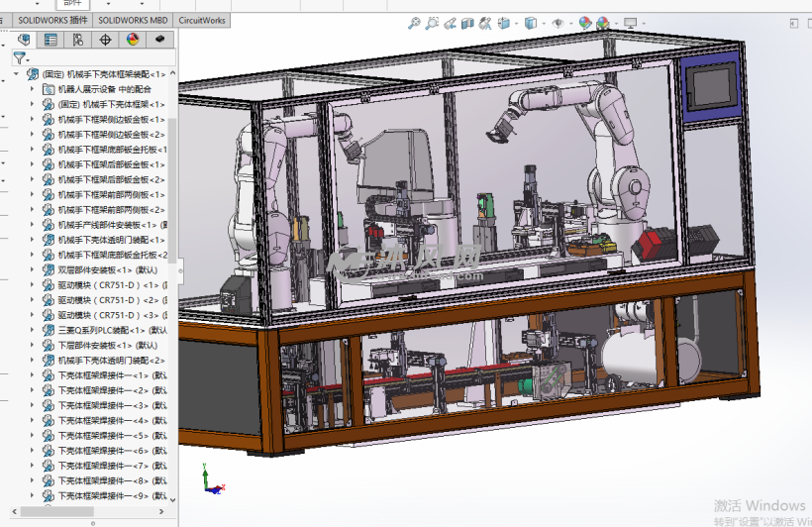Switch to the SOLIDWORKS MBD tab

tap(133, 20)
